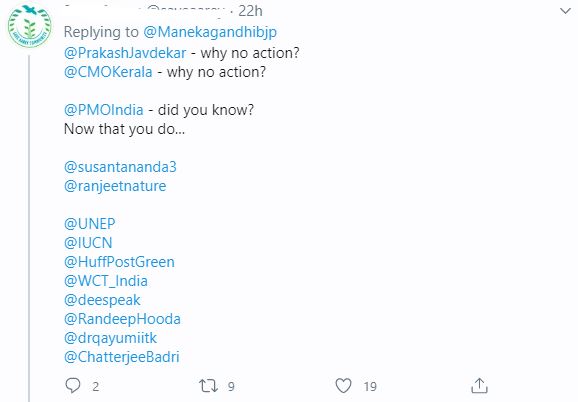Open the share tweet icon
The image size is (578, 402).
pos(479,385)
